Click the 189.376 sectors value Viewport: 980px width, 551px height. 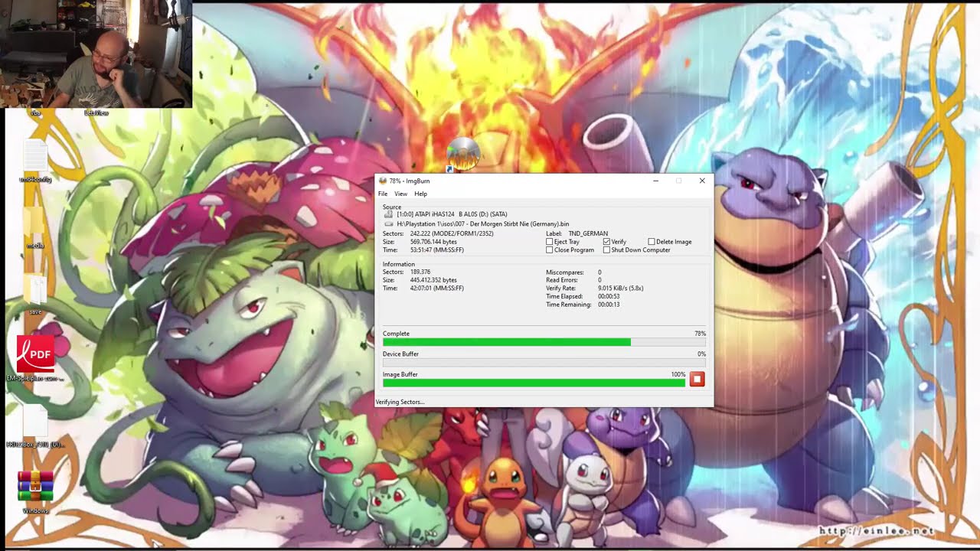(420, 272)
